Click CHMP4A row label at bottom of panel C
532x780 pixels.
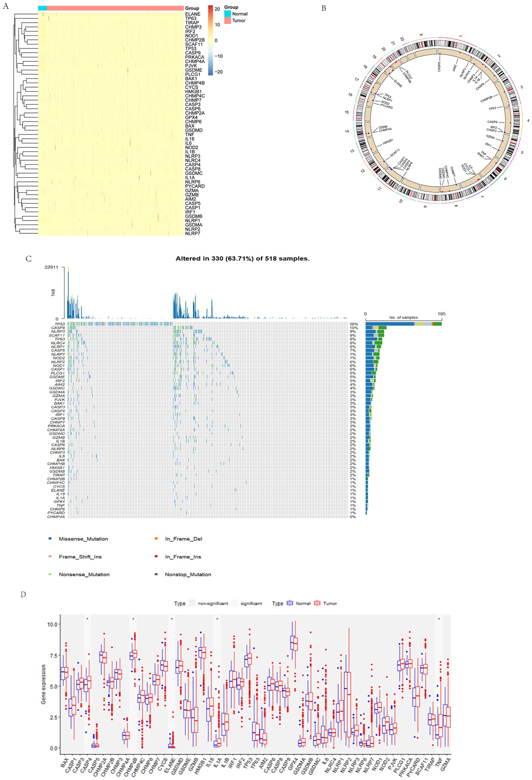tap(56, 517)
